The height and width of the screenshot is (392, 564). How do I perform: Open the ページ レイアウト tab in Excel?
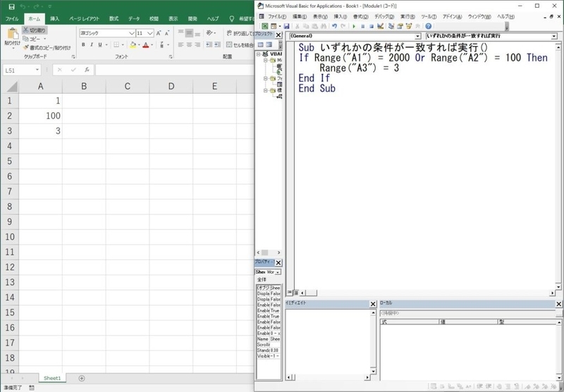tap(84, 19)
